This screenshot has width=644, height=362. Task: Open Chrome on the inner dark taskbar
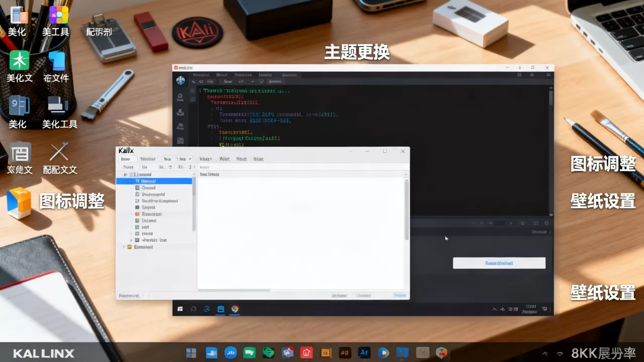pyautogui.click(x=234, y=309)
